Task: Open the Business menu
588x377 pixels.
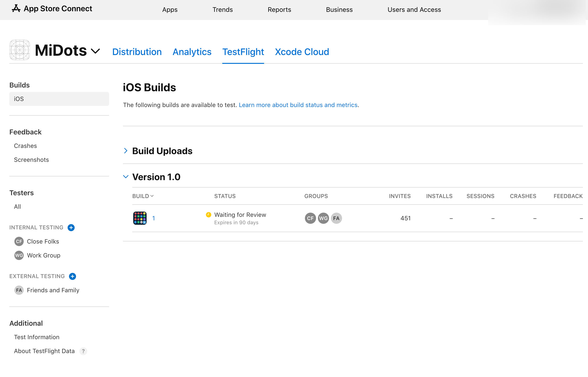Action: pos(339,10)
